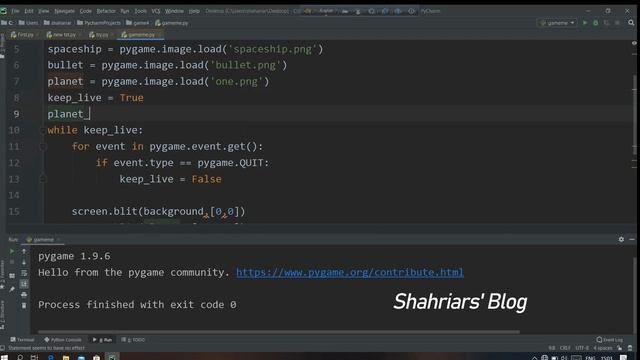Open the Terminal tool window
The width and height of the screenshot is (640, 360).
click(22, 340)
